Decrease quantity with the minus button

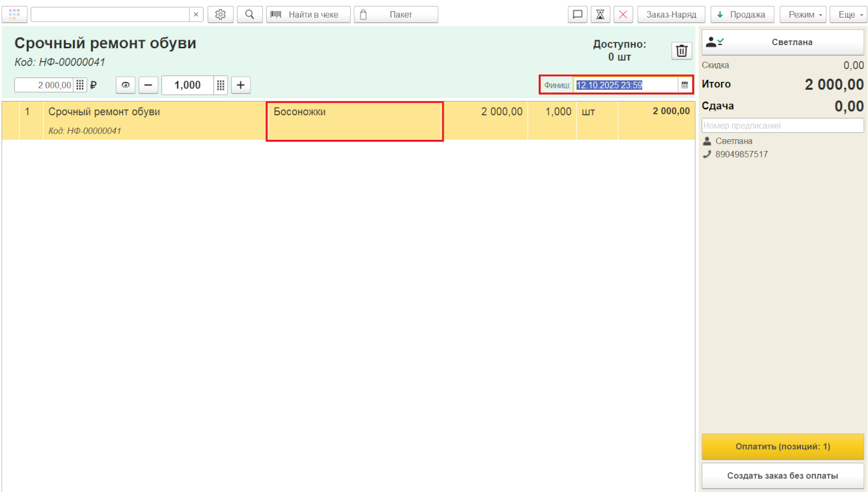(x=148, y=85)
